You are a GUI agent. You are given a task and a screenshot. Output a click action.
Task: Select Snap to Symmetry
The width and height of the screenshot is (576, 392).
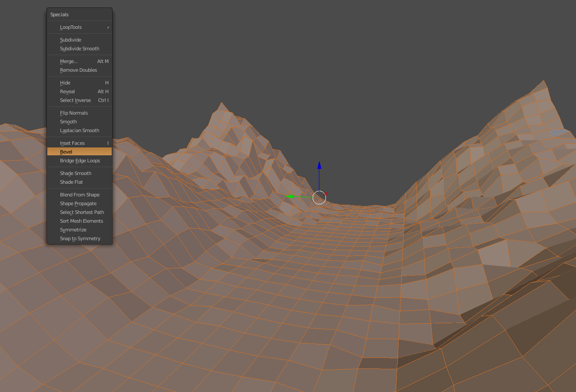(x=79, y=238)
